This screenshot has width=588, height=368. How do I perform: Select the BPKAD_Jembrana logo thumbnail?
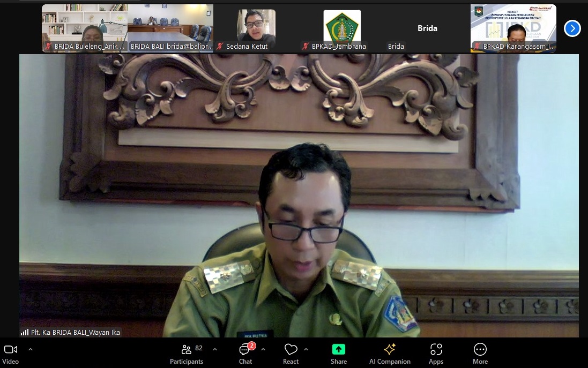click(342, 28)
